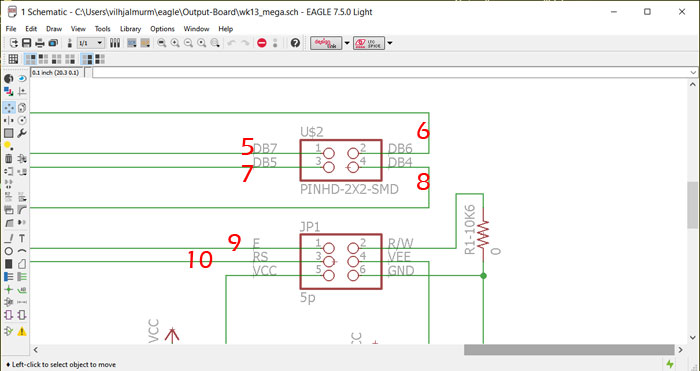Select the Delete trash tool

point(8,158)
